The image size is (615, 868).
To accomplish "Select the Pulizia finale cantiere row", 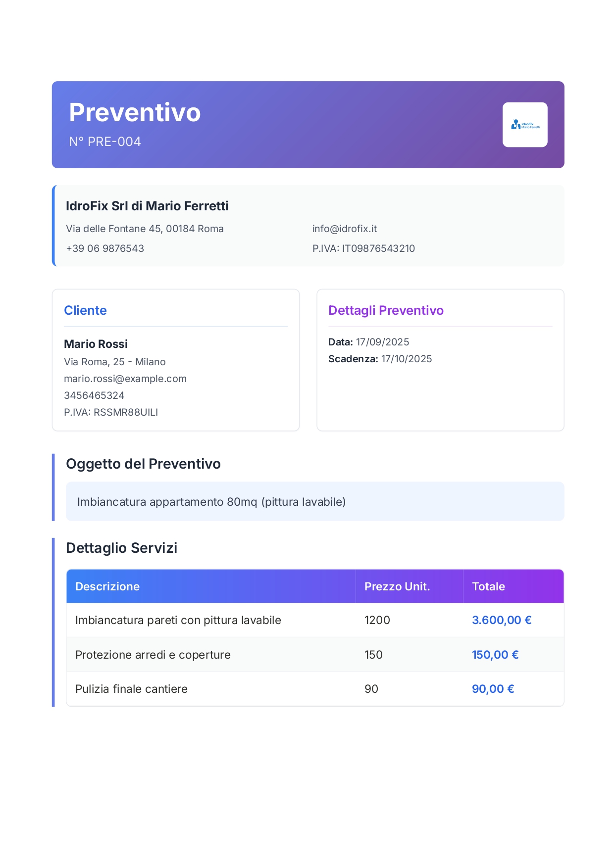I will (x=131, y=689).
